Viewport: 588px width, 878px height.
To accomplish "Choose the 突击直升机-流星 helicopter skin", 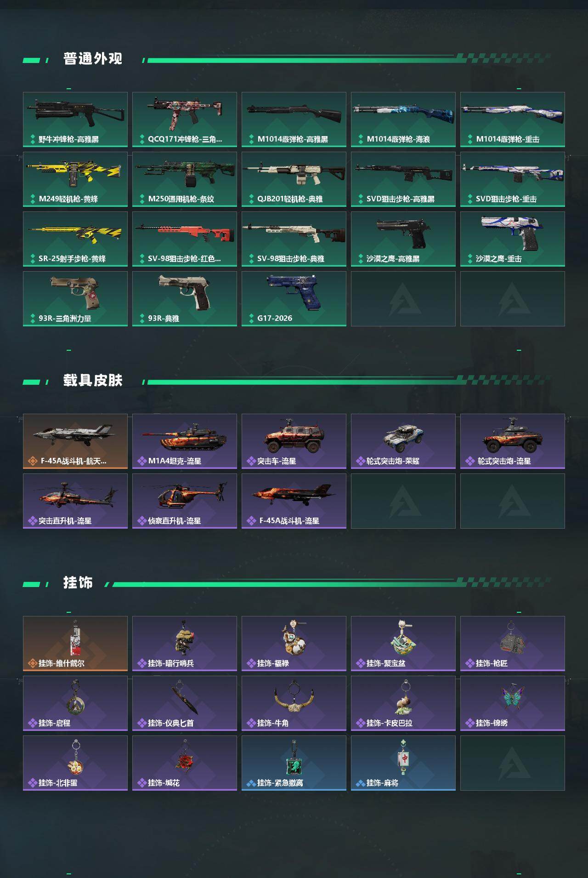I will point(75,501).
